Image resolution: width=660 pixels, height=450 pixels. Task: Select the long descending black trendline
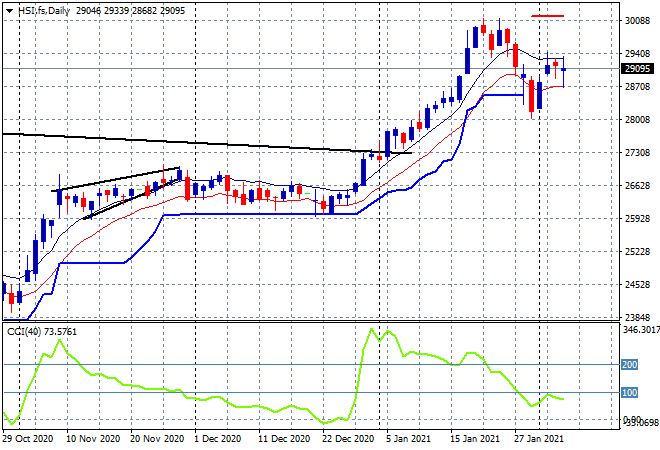pyautogui.click(x=206, y=144)
